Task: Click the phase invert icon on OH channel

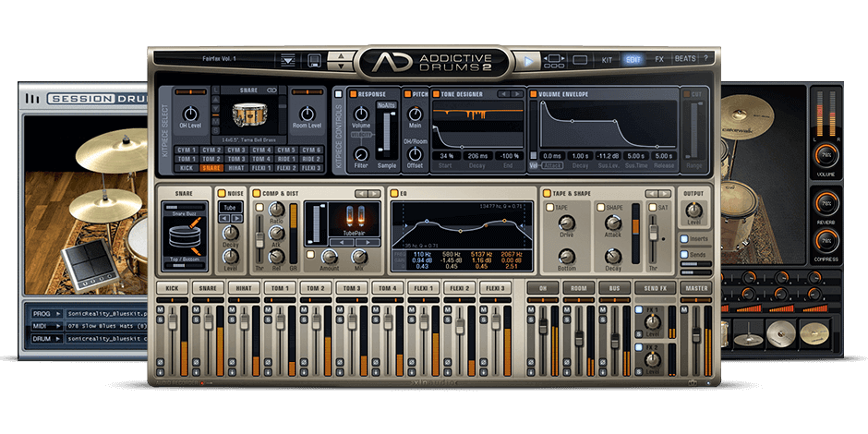Action: (x=531, y=362)
